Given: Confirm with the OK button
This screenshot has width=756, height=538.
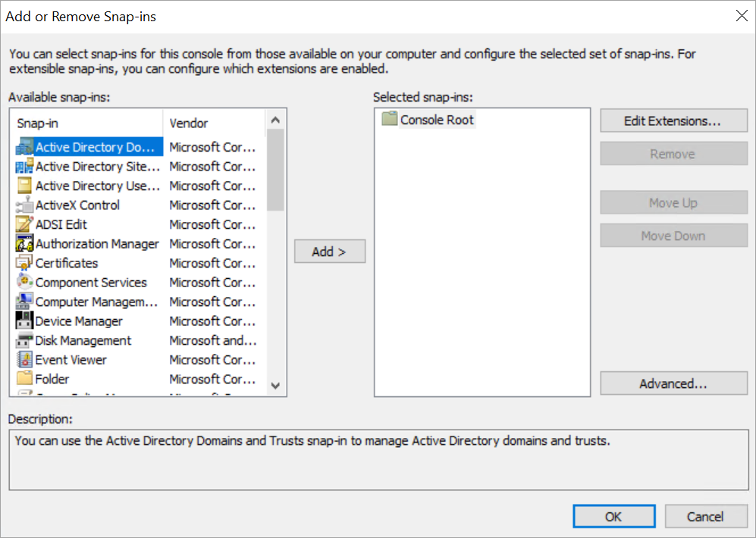Looking at the screenshot, I should pyautogui.click(x=613, y=517).
